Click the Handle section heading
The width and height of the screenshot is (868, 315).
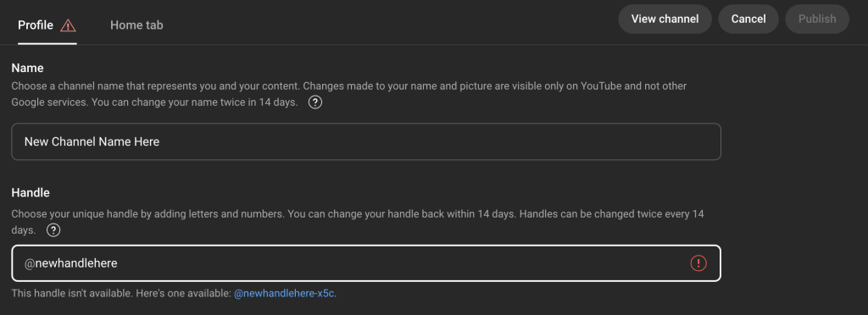(x=31, y=193)
